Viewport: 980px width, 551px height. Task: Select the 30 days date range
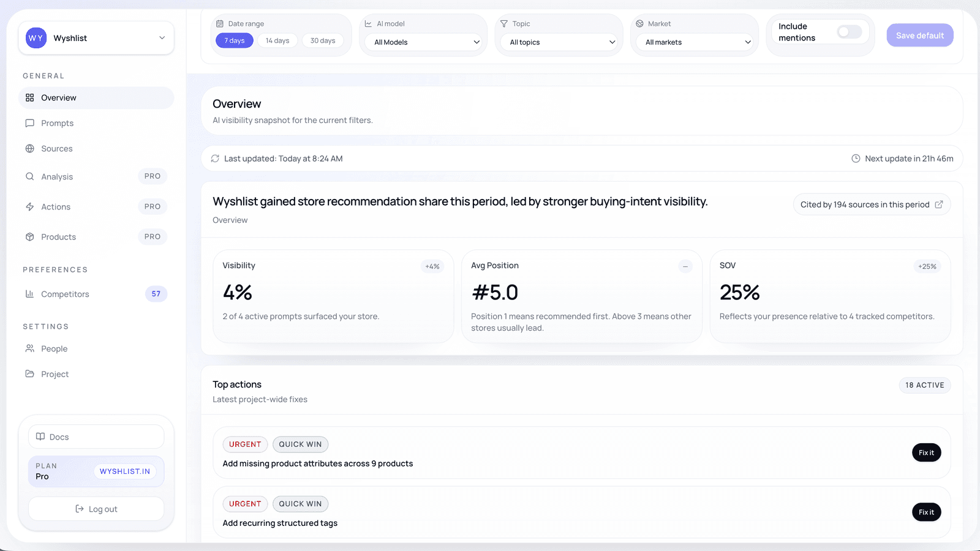pos(323,41)
